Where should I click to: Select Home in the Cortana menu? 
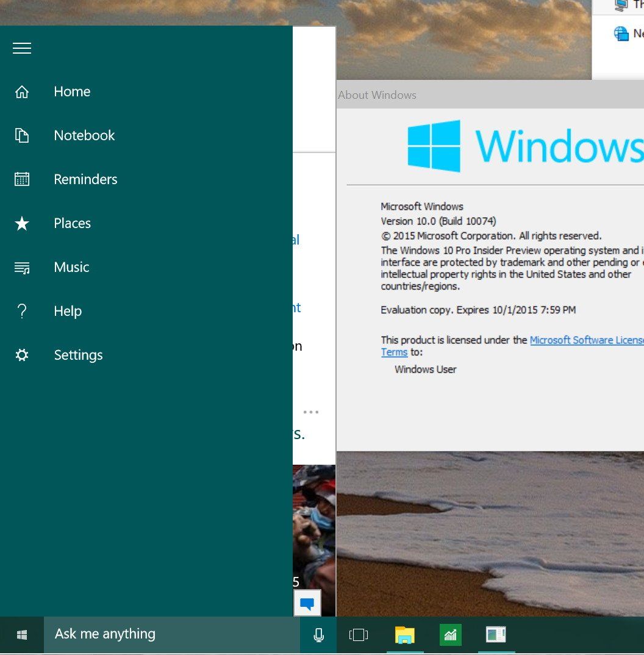pyautogui.click(x=72, y=91)
